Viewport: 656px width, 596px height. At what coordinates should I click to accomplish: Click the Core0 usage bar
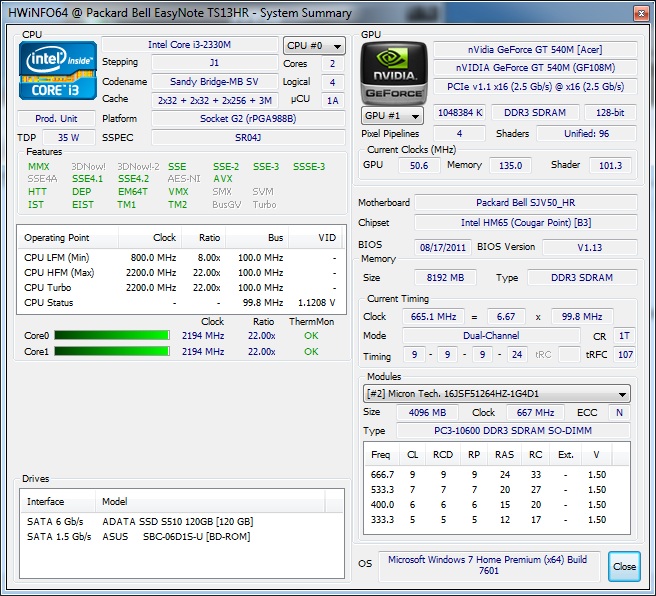click(112, 335)
